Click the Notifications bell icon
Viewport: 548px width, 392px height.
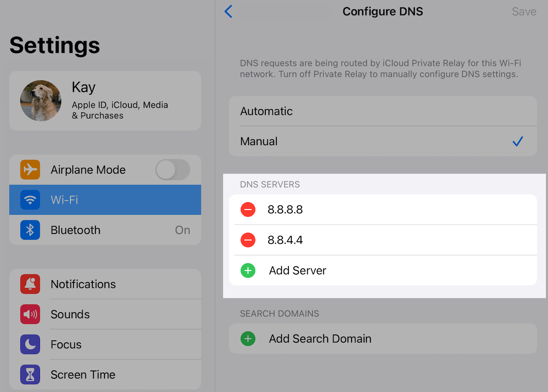[30, 284]
